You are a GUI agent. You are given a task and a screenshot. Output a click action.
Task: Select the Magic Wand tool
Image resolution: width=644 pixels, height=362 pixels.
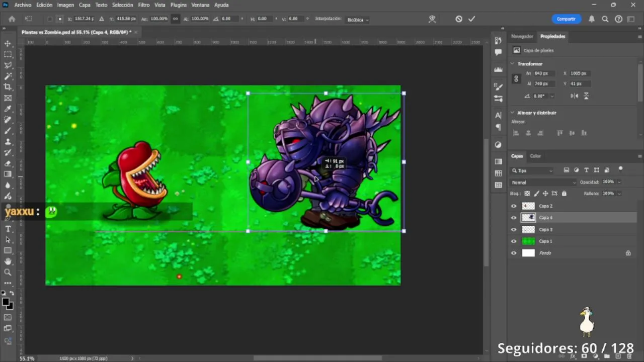tap(8, 76)
